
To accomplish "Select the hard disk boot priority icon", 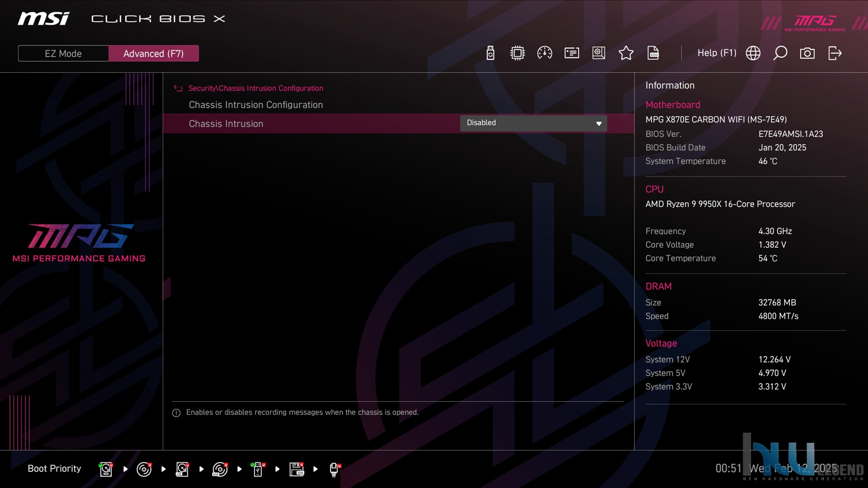I will pos(106,469).
